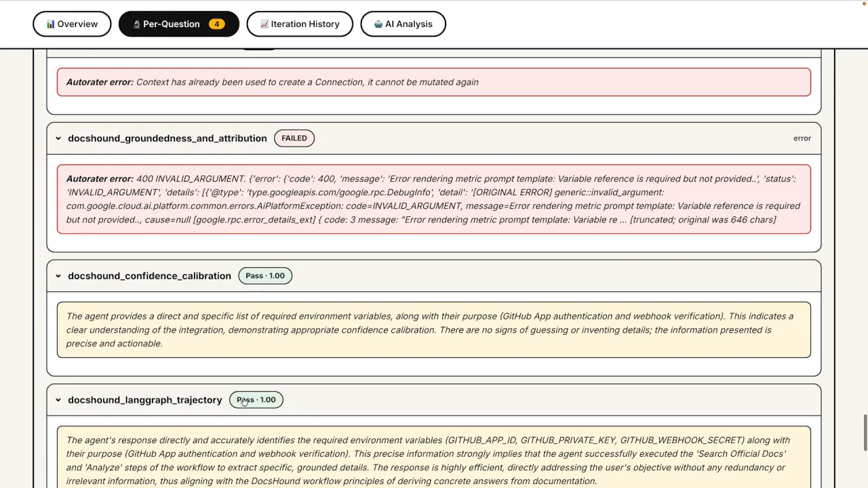Click the Per-Question count badge 4
868x488 pixels.
coord(217,24)
